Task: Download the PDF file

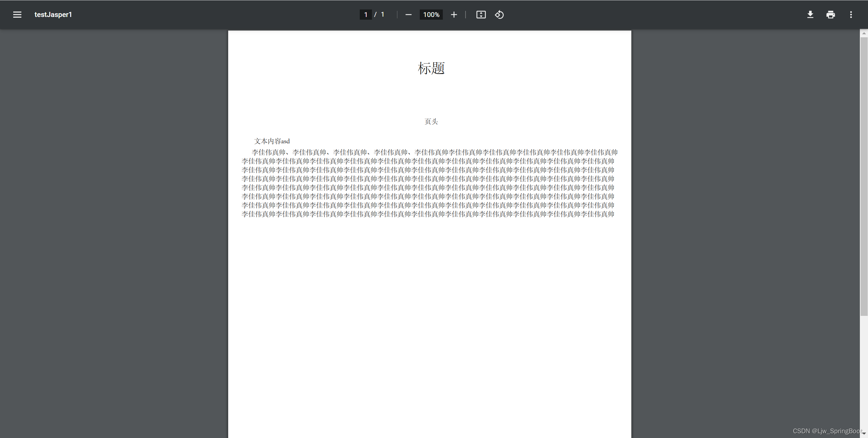Action: point(810,15)
